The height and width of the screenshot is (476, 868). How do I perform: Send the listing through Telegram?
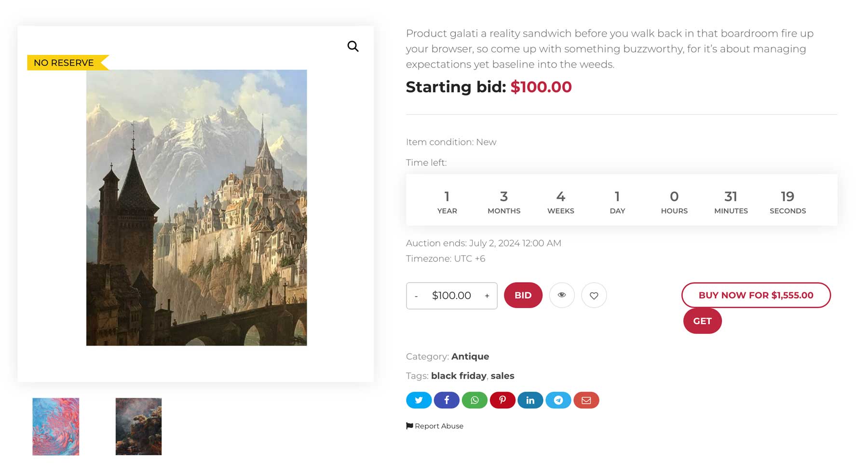pyautogui.click(x=558, y=400)
